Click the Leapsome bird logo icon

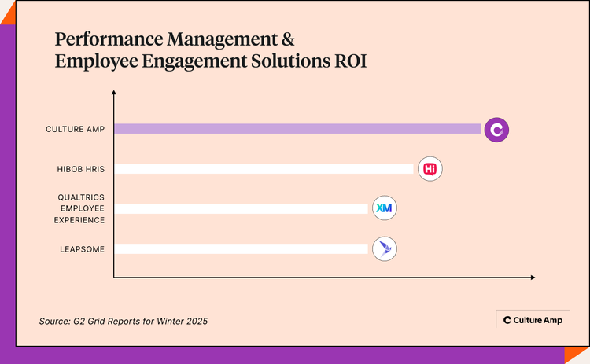384,249
